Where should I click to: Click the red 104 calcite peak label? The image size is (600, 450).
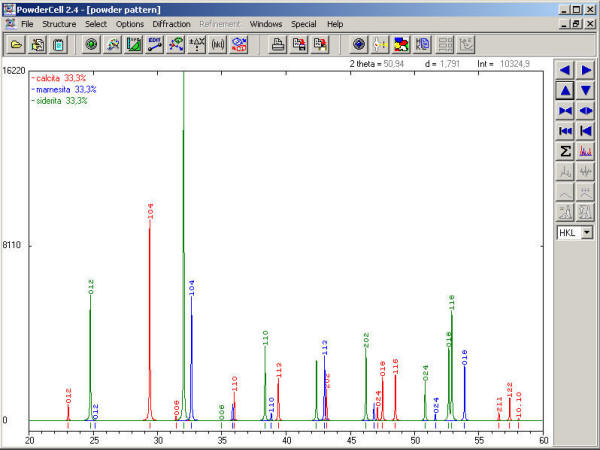[x=151, y=211]
